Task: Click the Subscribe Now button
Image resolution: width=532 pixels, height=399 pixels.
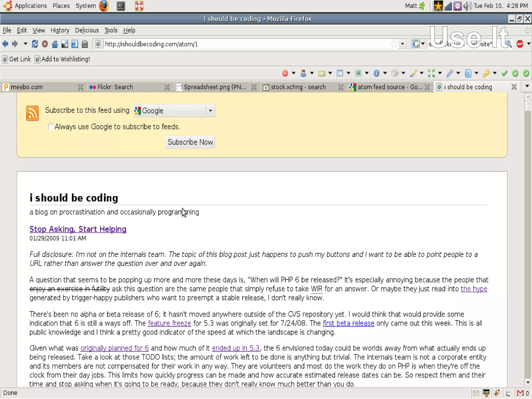Action: pos(190,142)
